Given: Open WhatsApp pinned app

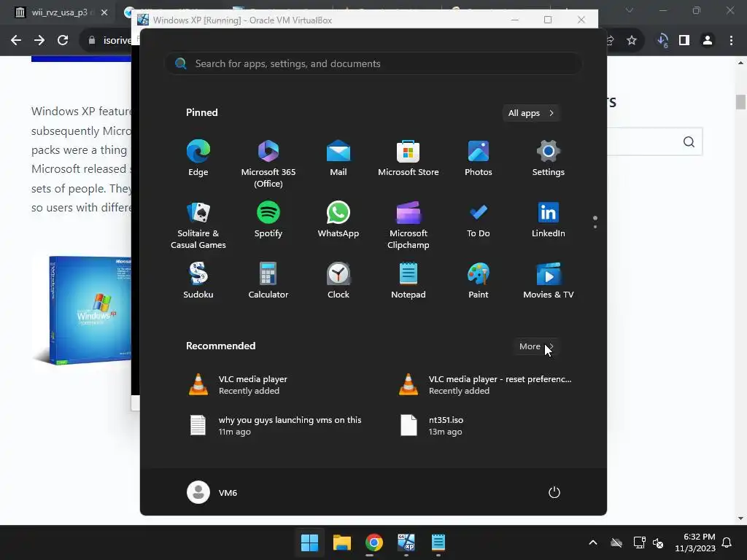Looking at the screenshot, I should coord(338,219).
